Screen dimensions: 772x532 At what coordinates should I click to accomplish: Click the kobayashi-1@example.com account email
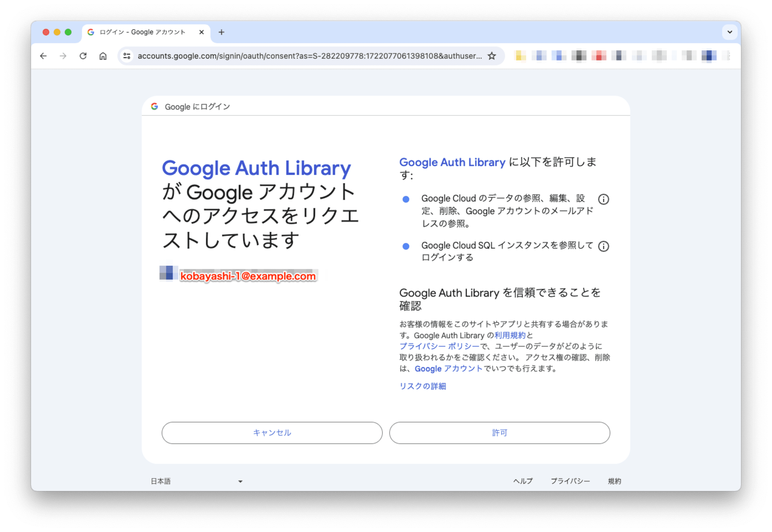(x=248, y=276)
